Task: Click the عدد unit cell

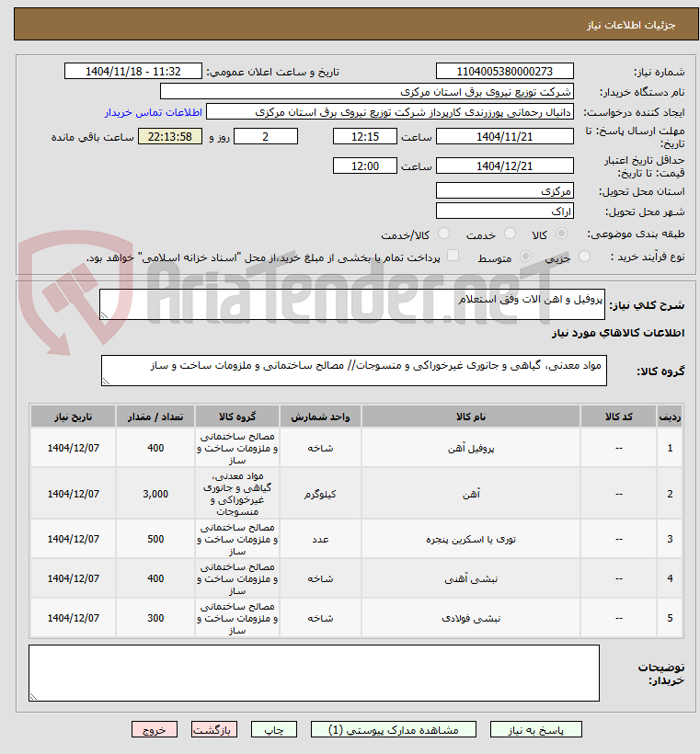Action: pyautogui.click(x=320, y=539)
